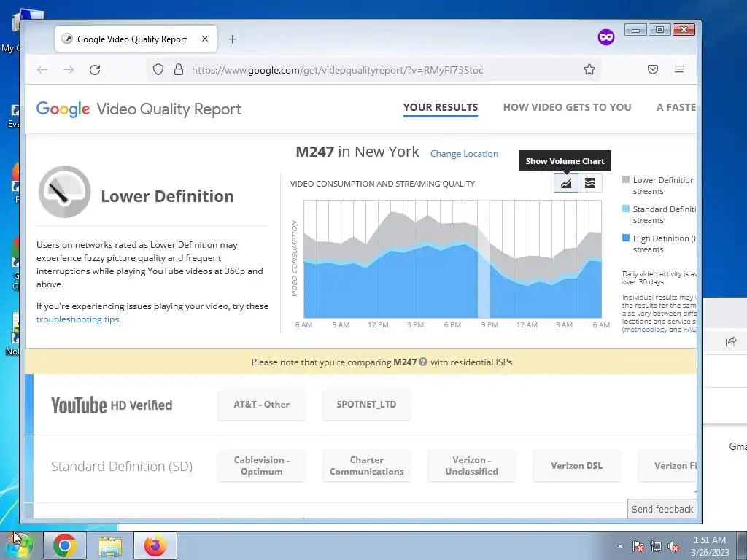Go forward to next page
Viewport: 747px width, 560px height.
[x=69, y=70]
